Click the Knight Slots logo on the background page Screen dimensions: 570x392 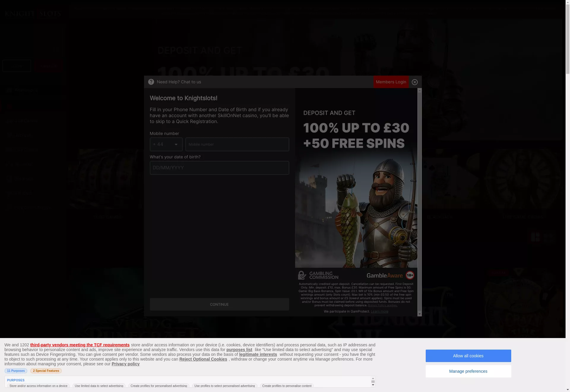tap(33, 14)
